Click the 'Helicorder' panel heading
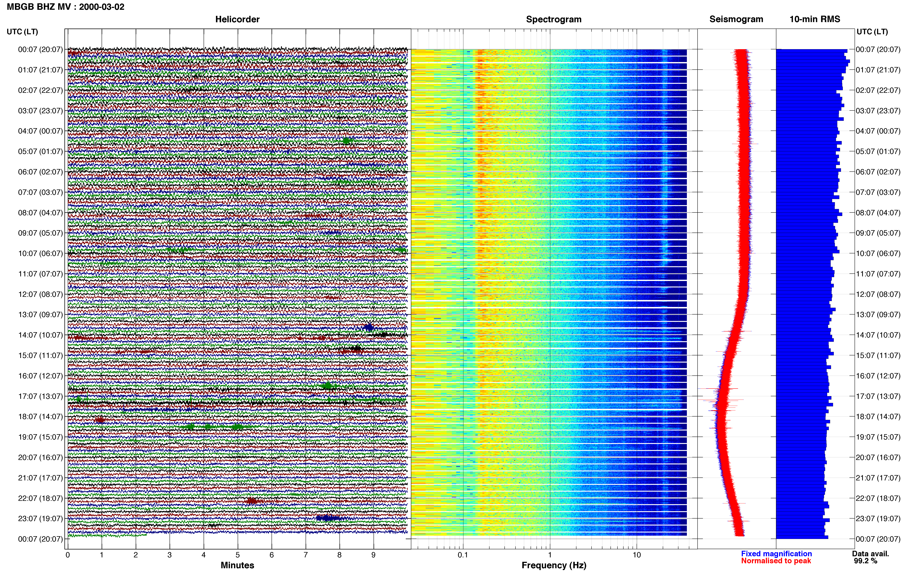The height and width of the screenshot is (578, 924). (x=237, y=19)
